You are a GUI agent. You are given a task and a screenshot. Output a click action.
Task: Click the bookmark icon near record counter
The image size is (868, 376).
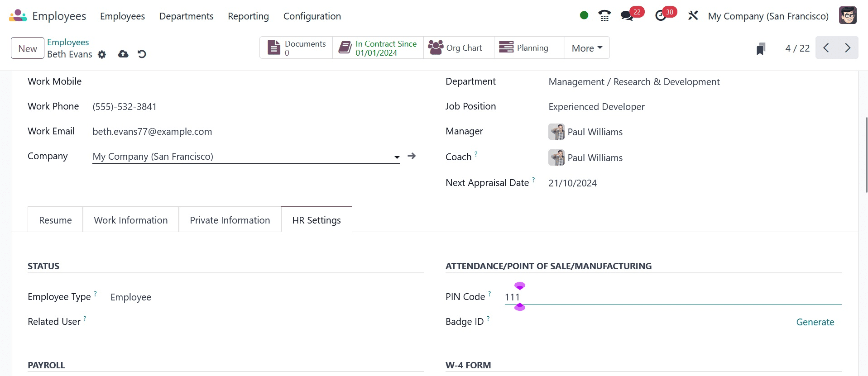pyautogui.click(x=761, y=48)
